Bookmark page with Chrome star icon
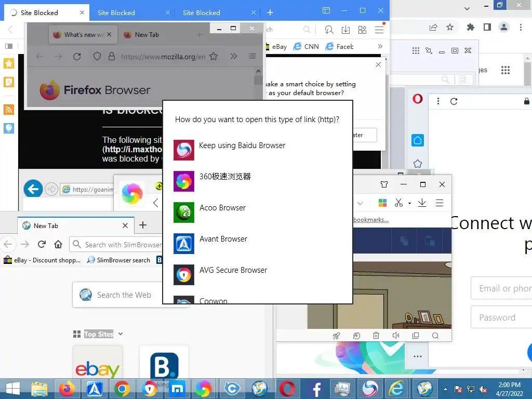 point(450,27)
